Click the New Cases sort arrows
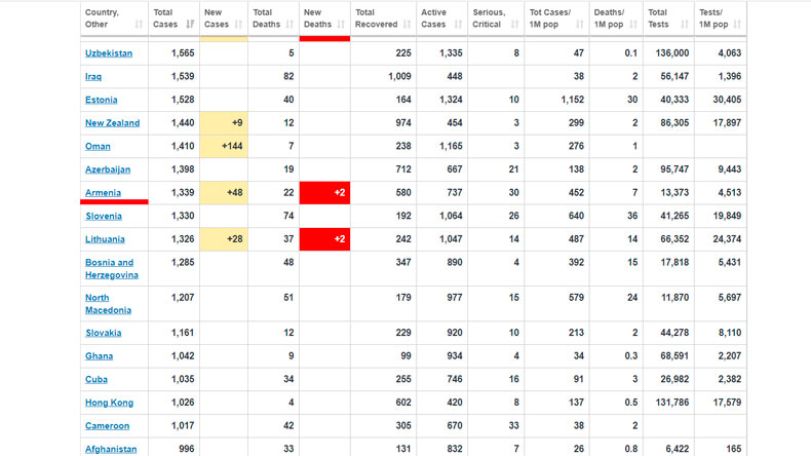Image resolution: width=811 pixels, height=456 pixels. click(x=238, y=24)
